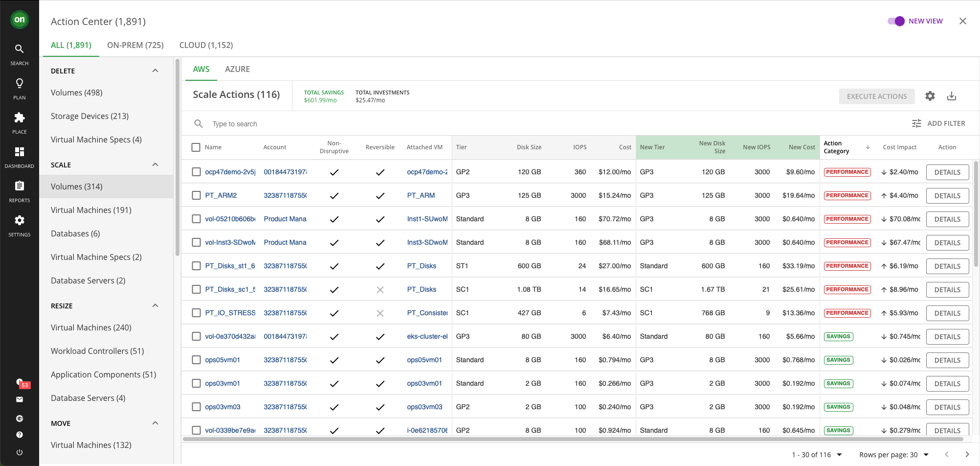This screenshot has height=466, width=980.
Task: Download the scale actions list
Action: pos(951,96)
